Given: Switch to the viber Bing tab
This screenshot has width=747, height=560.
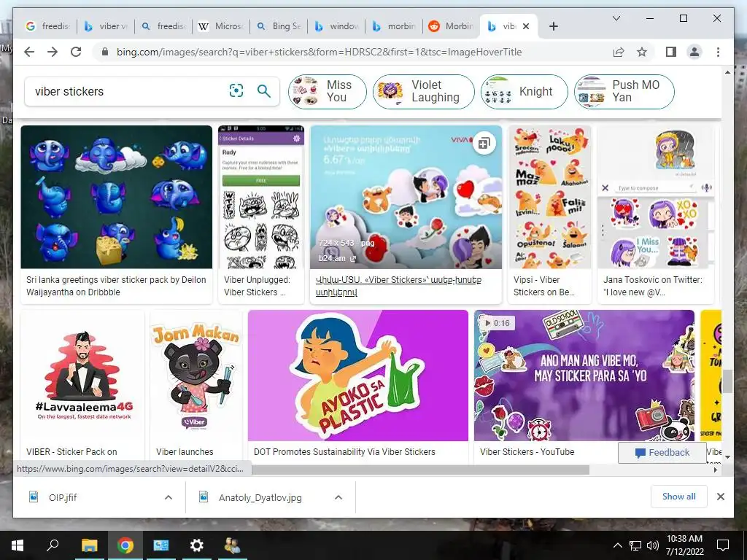Looking at the screenshot, I should (x=106, y=26).
